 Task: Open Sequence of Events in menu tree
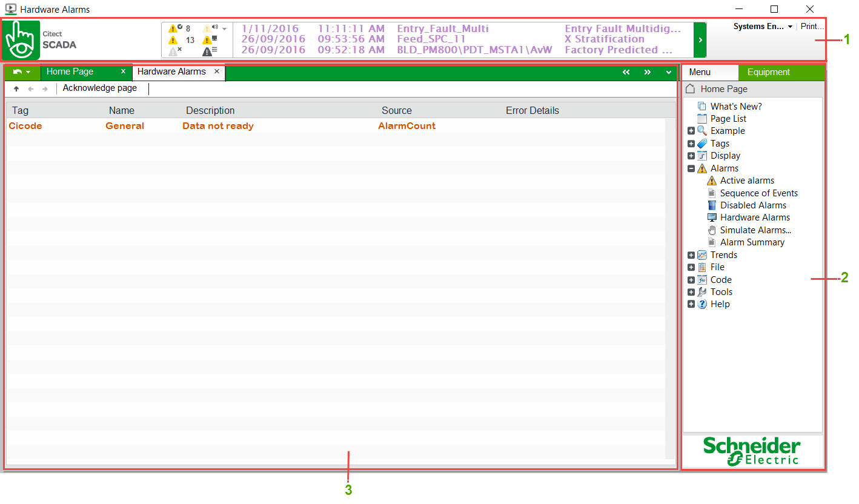[758, 193]
